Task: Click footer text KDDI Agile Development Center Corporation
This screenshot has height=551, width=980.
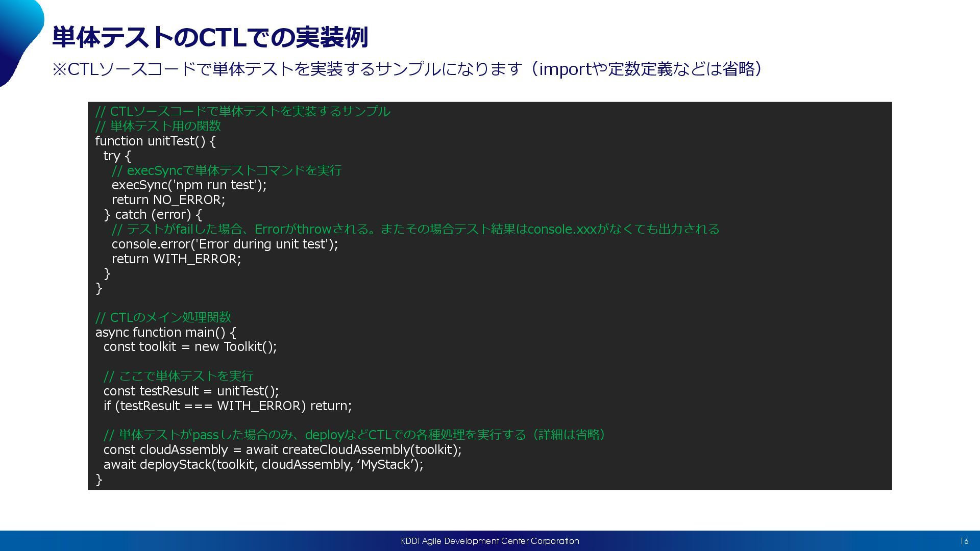Action: click(490, 541)
